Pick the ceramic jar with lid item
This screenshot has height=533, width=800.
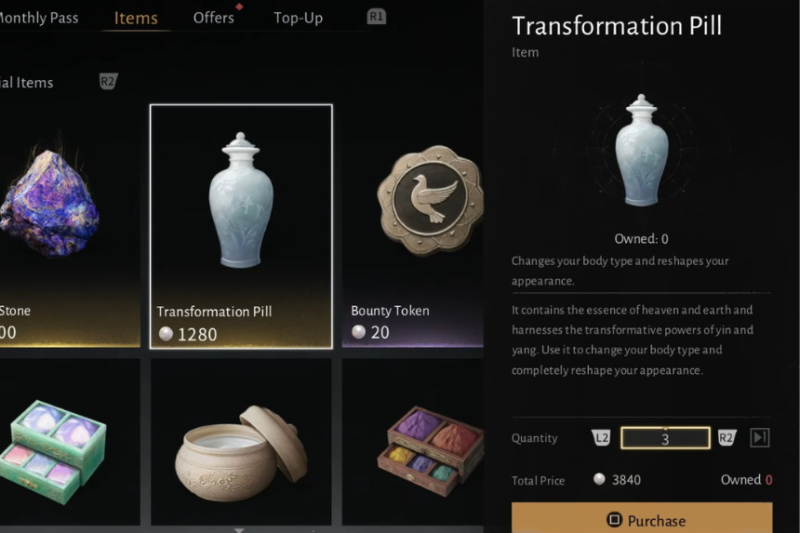tap(241, 442)
